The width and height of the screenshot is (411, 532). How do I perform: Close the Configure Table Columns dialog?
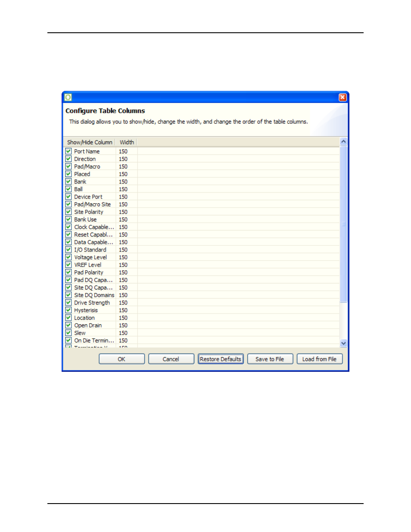pos(342,97)
